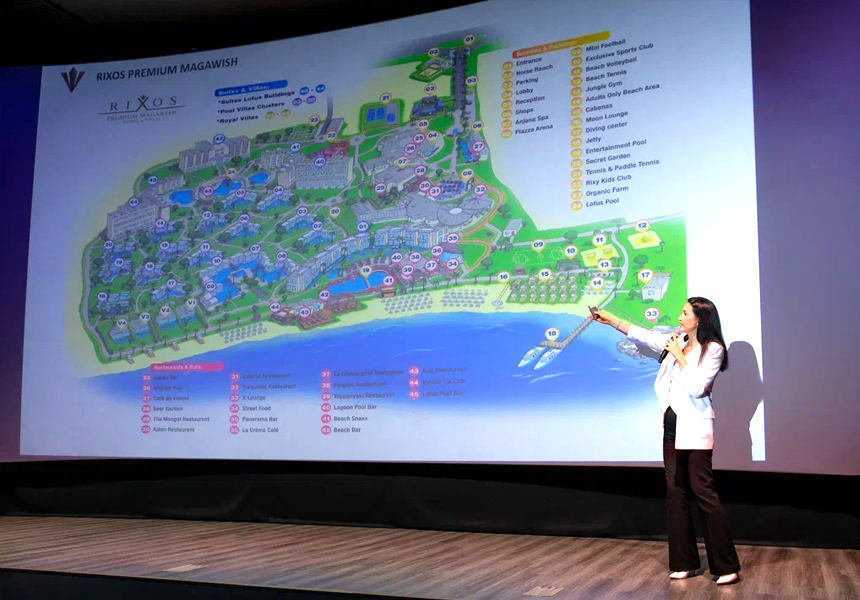This screenshot has height=600, width=860.
Task: Click yellow map marker 13 on the map
Action: coord(604,265)
